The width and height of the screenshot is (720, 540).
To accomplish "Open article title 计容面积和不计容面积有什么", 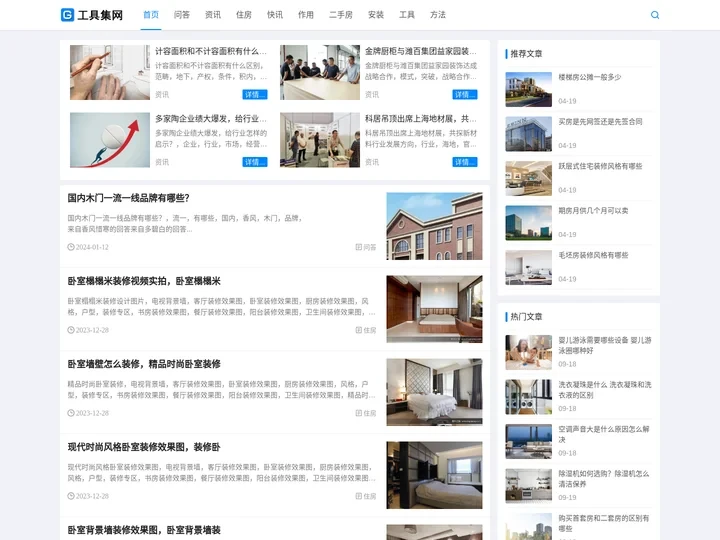I will click(211, 51).
